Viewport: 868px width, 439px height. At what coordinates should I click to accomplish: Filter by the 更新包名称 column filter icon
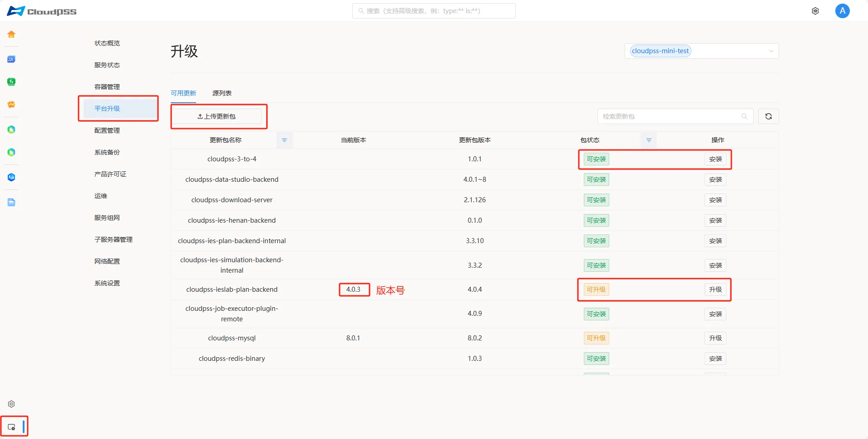pyautogui.click(x=284, y=140)
